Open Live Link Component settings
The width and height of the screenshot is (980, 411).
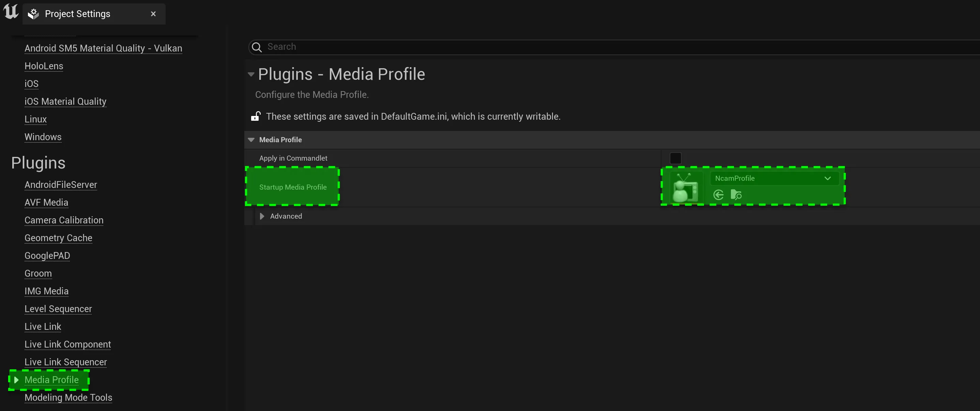point(68,344)
